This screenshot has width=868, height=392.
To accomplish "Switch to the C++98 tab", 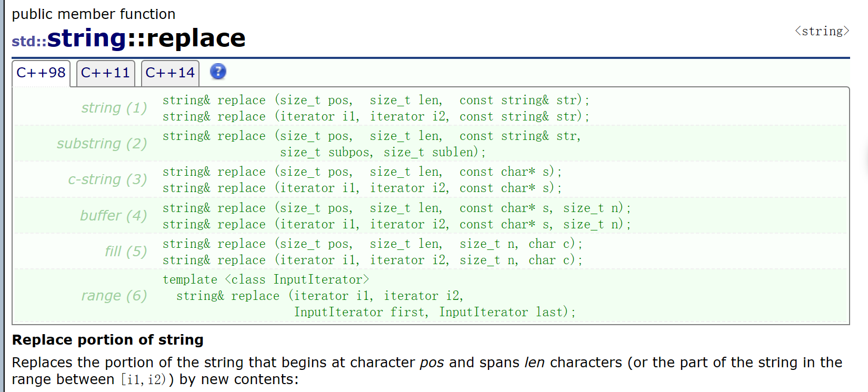I will (41, 73).
